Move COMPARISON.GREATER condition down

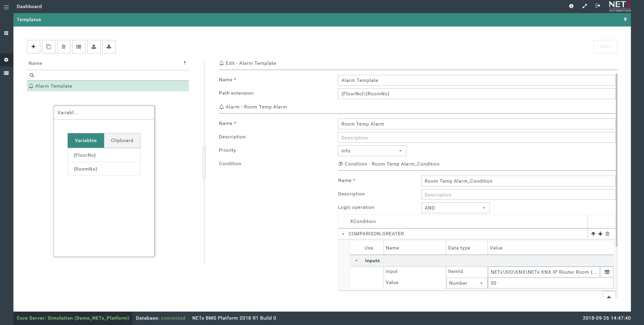coord(600,234)
